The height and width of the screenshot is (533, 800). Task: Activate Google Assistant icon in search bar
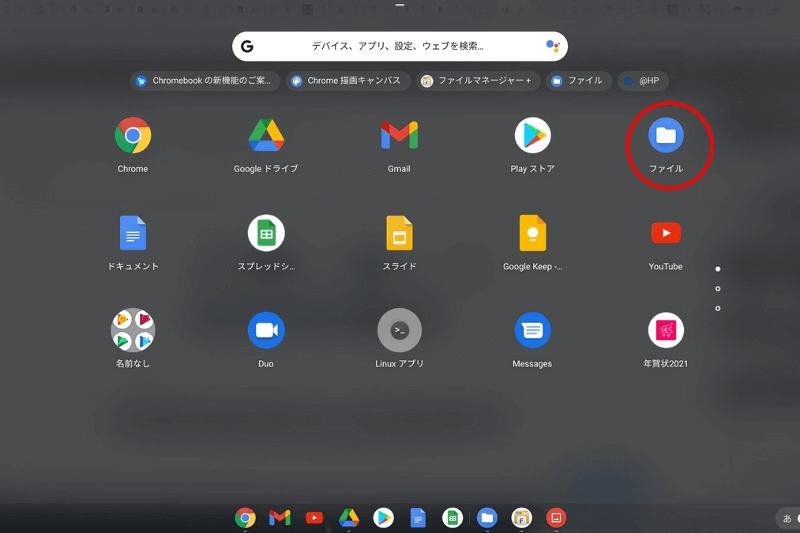[x=552, y=46]
